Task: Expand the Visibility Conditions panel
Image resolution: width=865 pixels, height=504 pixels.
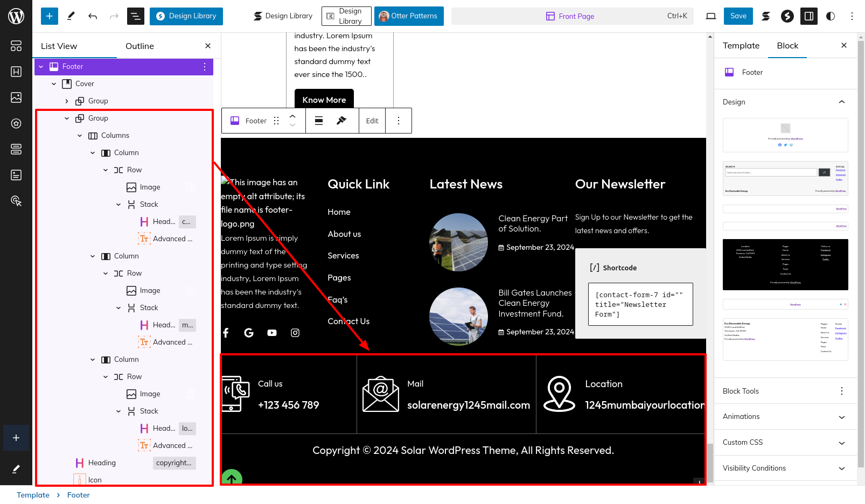Action: point(841,468)
